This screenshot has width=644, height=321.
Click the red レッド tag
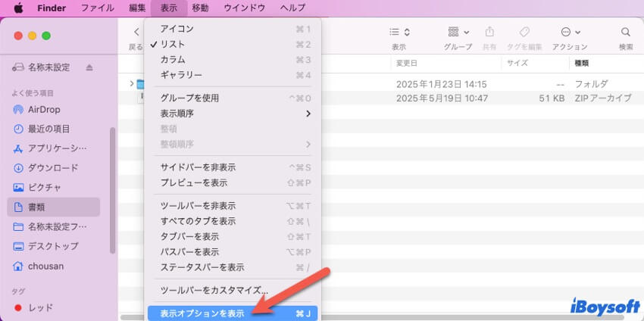[x=40, y=307]
